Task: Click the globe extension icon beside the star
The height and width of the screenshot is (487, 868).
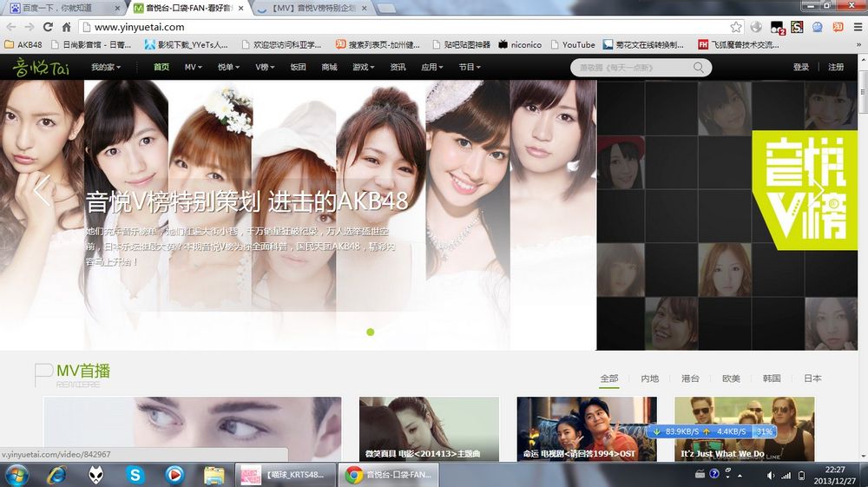Action: 756,27
